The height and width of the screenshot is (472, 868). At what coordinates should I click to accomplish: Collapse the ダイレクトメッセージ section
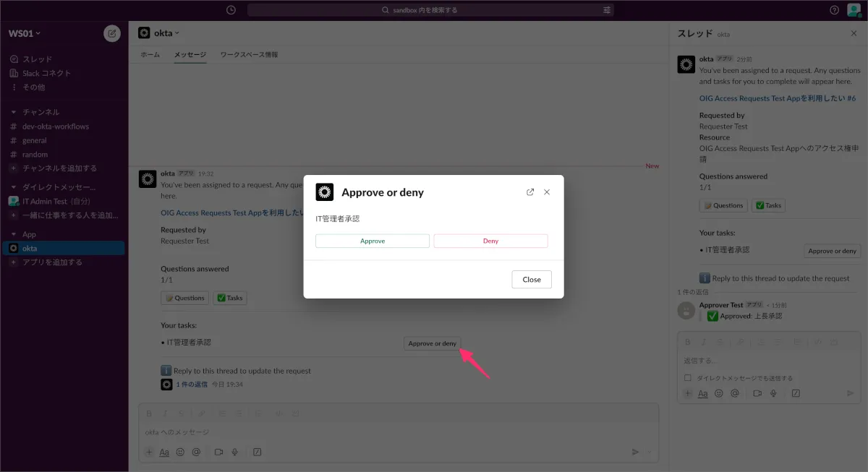(13, 187)
